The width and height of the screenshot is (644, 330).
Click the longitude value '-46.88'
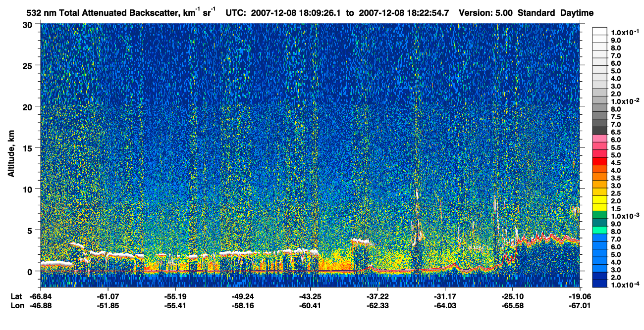coord(41,305)
